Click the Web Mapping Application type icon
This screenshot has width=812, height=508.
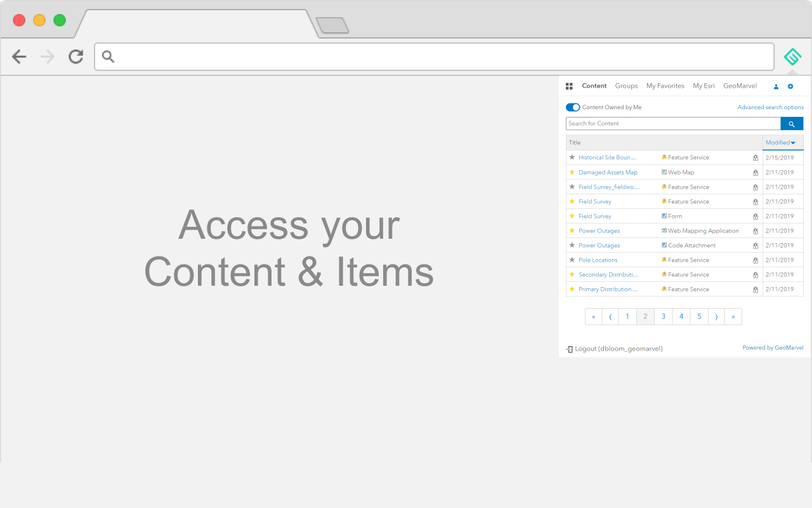coord(664,231)
